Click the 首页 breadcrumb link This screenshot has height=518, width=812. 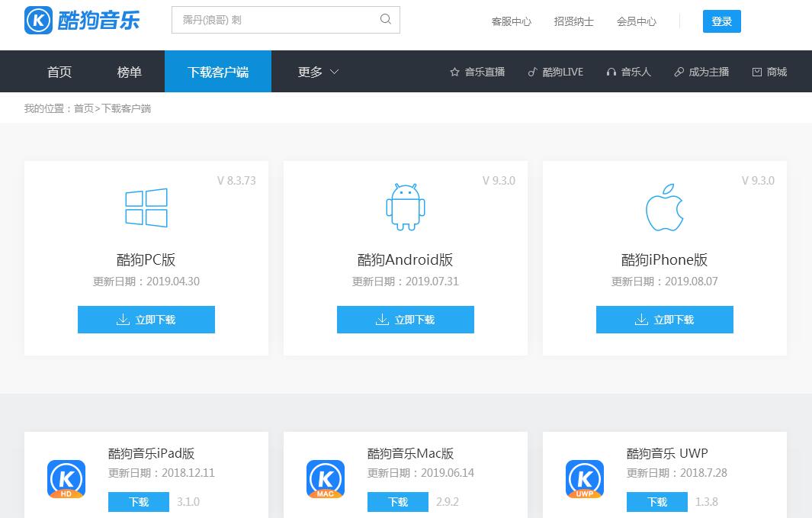tap(83, 108)
